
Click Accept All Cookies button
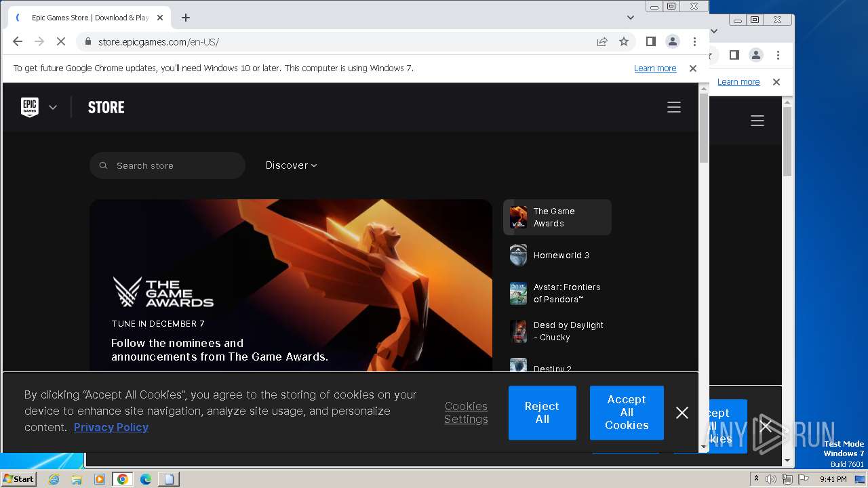point(627,413)
